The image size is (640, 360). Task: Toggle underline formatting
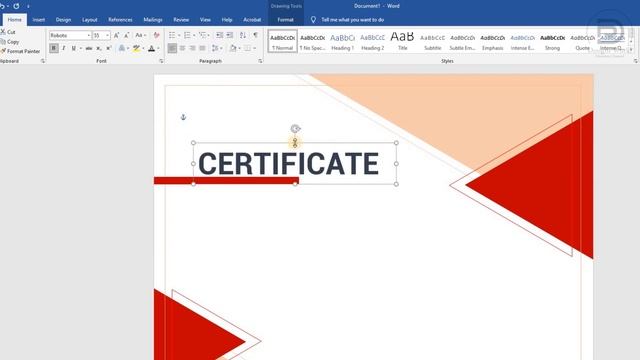(x=73, y=48)
